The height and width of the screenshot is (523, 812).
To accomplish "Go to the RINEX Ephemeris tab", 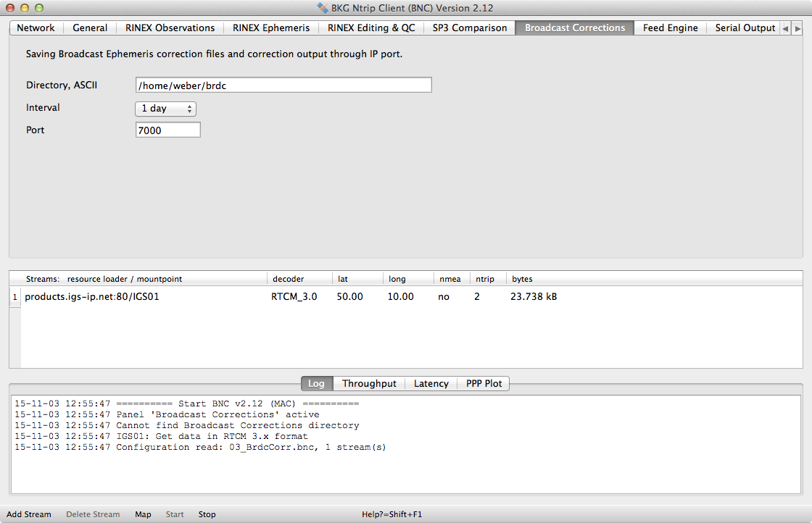I will (x=270, y=28).
